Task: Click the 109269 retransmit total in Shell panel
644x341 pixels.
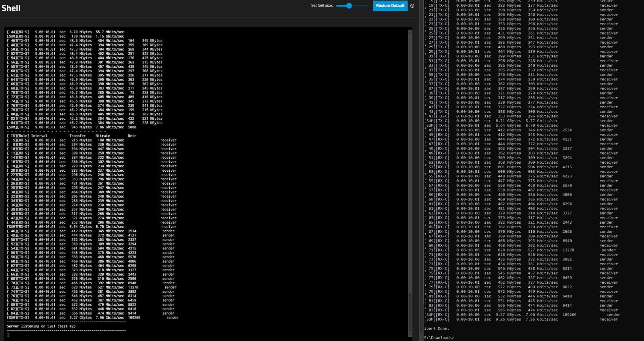Action: [x=134, y=318]
